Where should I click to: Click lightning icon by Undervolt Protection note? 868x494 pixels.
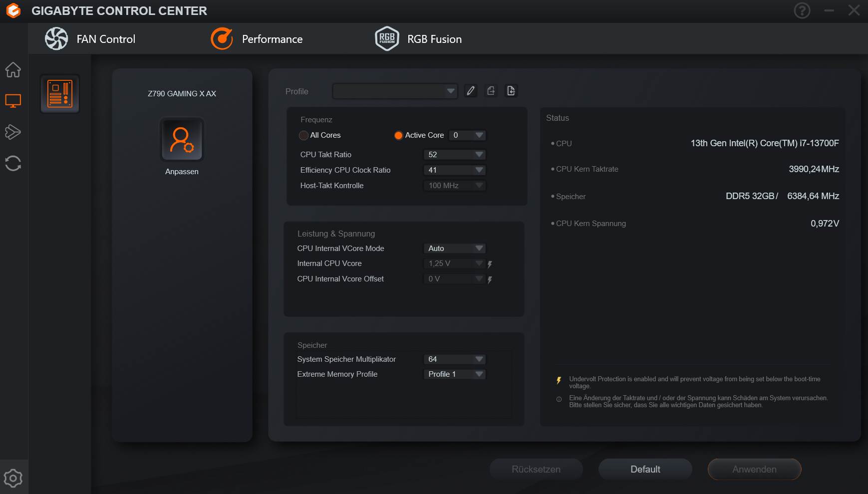tap(559, 381)
